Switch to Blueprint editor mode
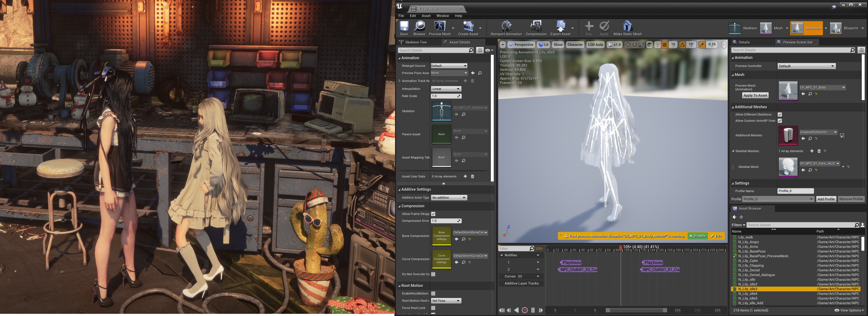The width and height of the screenshot is (868, 316). point(844,28)
